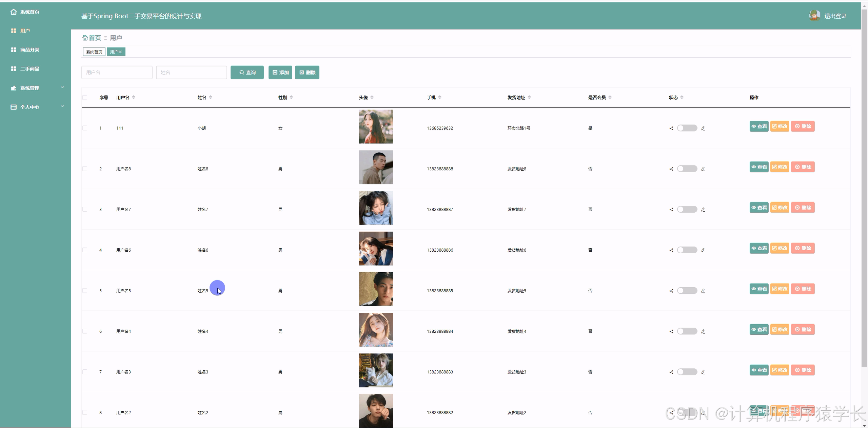
Task: Select checkbox for 用户名7 row
Action: (85, 210)
